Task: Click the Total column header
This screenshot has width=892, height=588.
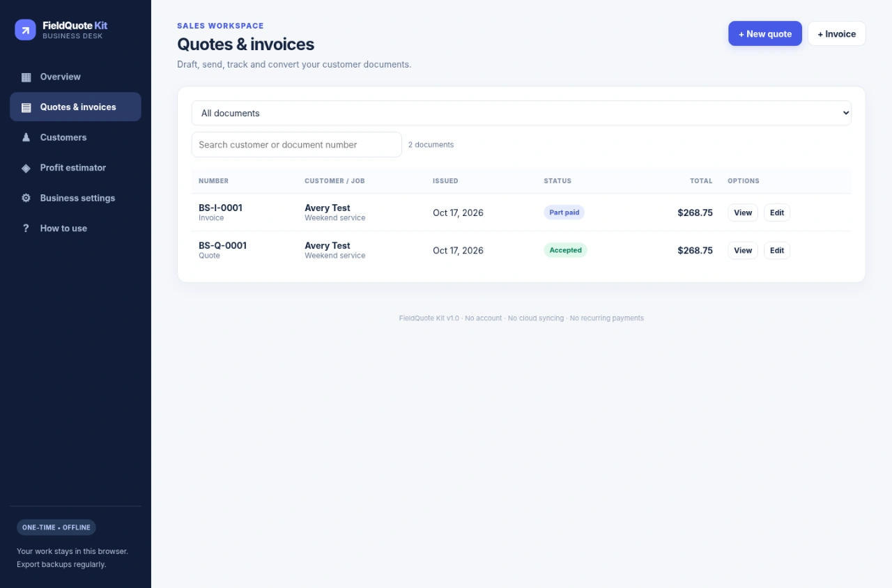Action: click(x=701, y=180)
